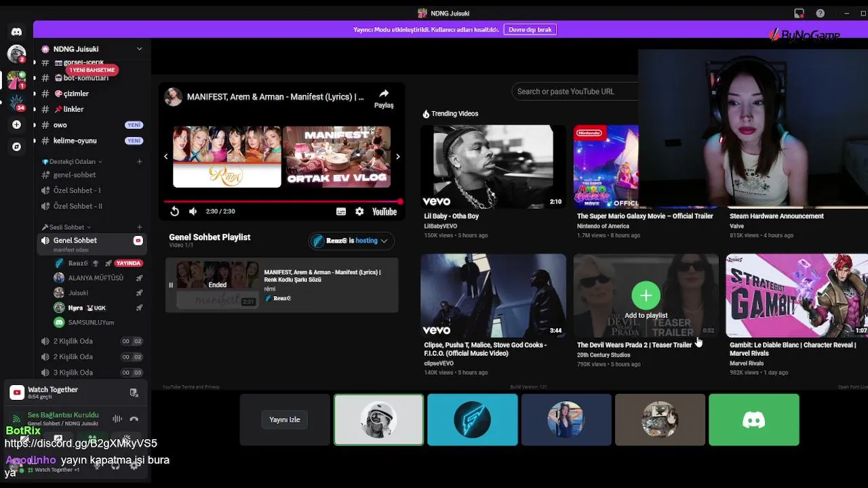
Task: Toggle subtitles captions in the player
Action: click(341, 211)
